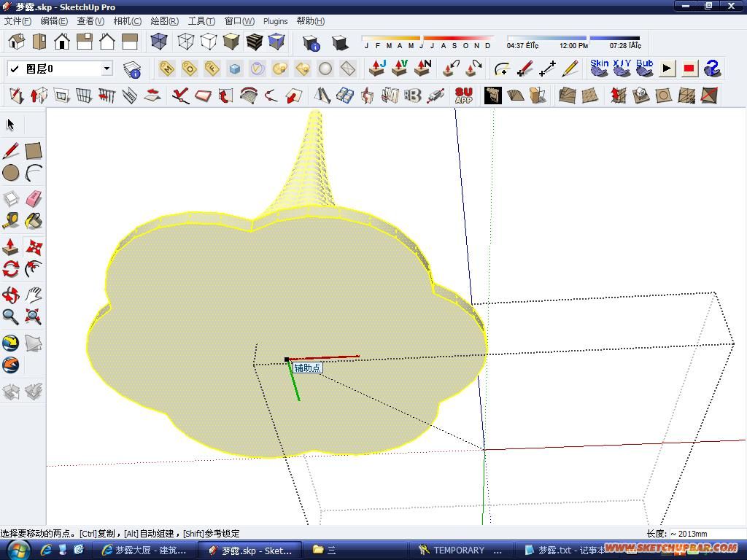Select the Rectangle tool
The width and height of the screenshot is (747, 560).
click(34, 151)
